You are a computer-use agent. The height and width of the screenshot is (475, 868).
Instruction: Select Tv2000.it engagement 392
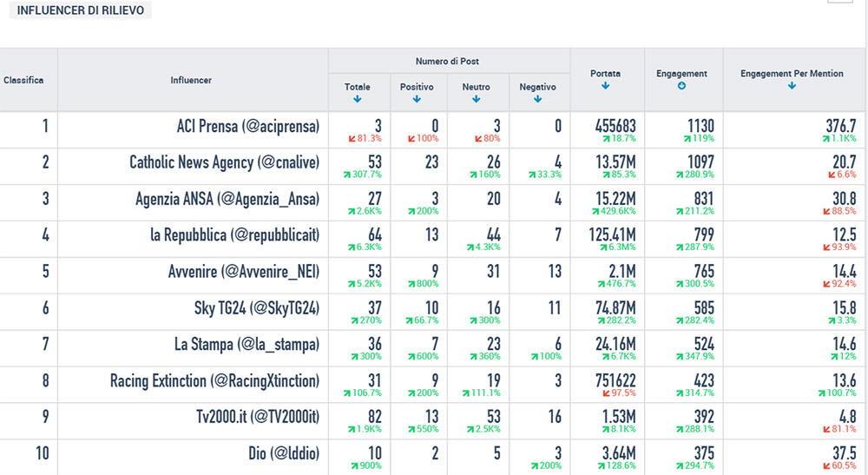704,417
